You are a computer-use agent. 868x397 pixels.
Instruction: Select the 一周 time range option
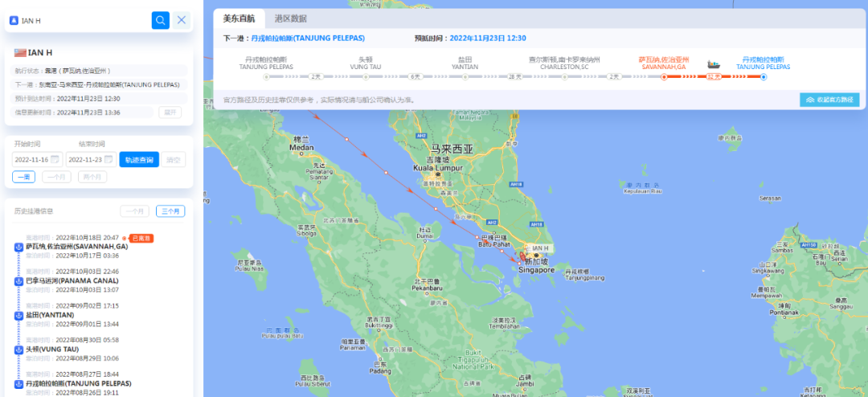(x=25, y=177)
